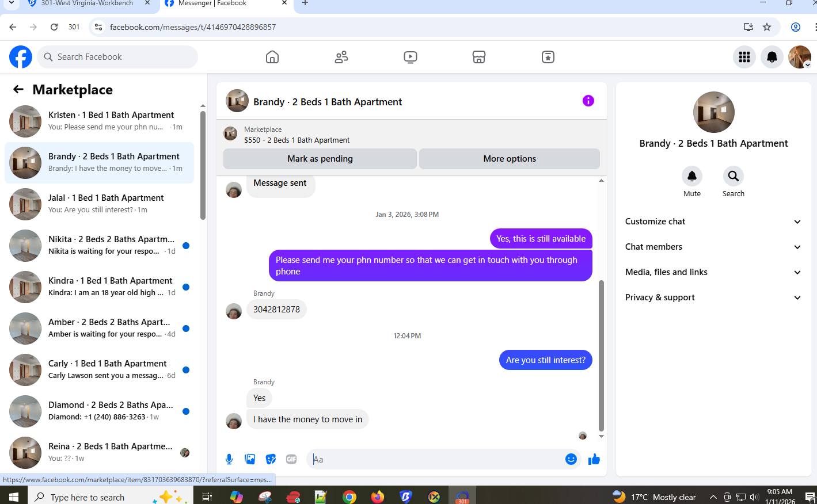Screen dimensions: 817x504
Task: Open the weather widget showing 17°C
Action: click(x=654, y=497)
